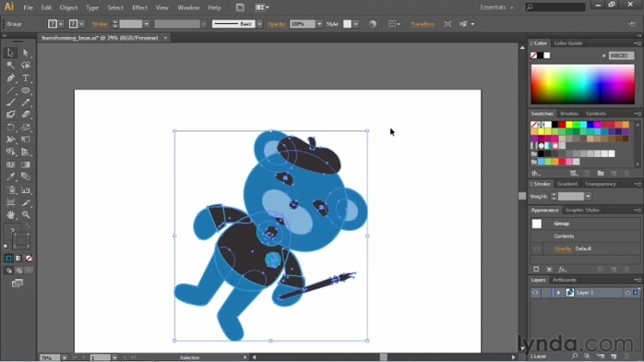Select the Blend tool

(x=26, y=177)
